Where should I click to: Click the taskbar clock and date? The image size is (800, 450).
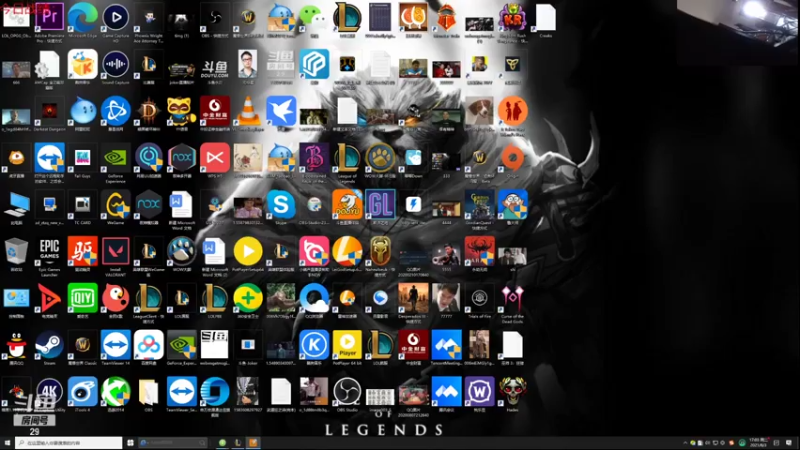(758, 442)
